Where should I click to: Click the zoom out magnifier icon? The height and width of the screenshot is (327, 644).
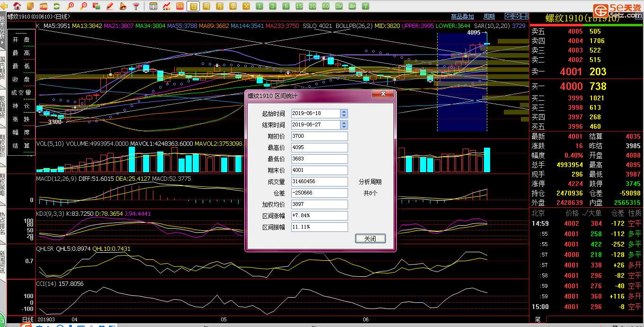click(83, 6)
